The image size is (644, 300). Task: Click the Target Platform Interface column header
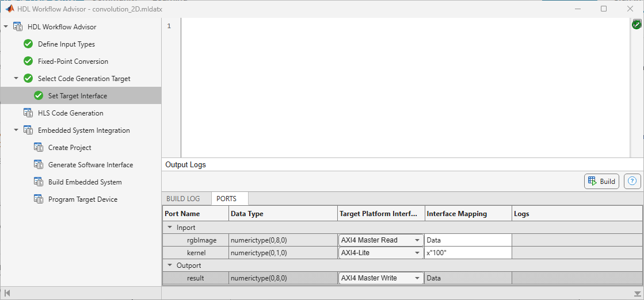point(381,214)
